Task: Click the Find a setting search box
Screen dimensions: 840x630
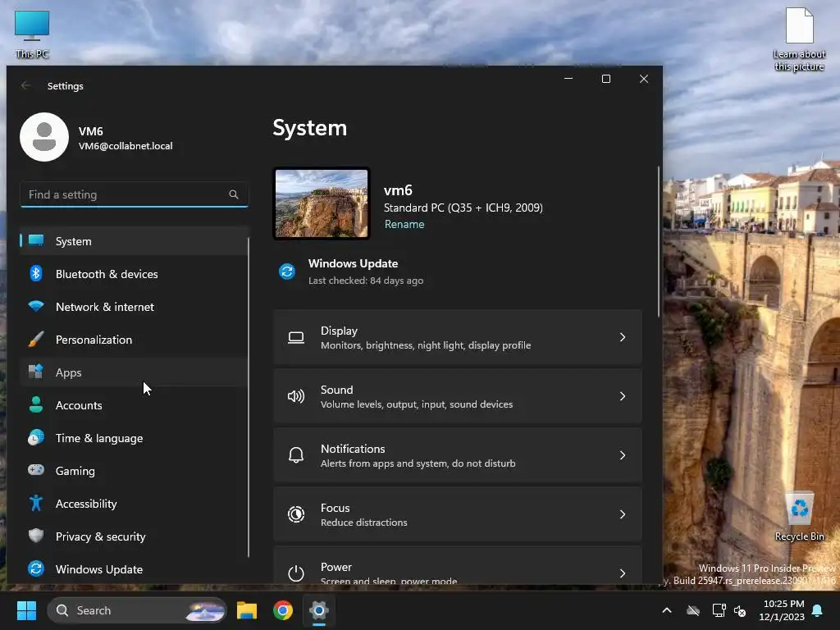Action: pos(134,194)
